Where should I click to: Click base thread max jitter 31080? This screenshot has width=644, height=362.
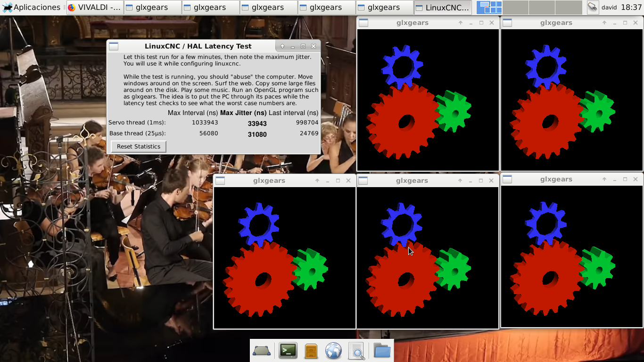[257, 134]
